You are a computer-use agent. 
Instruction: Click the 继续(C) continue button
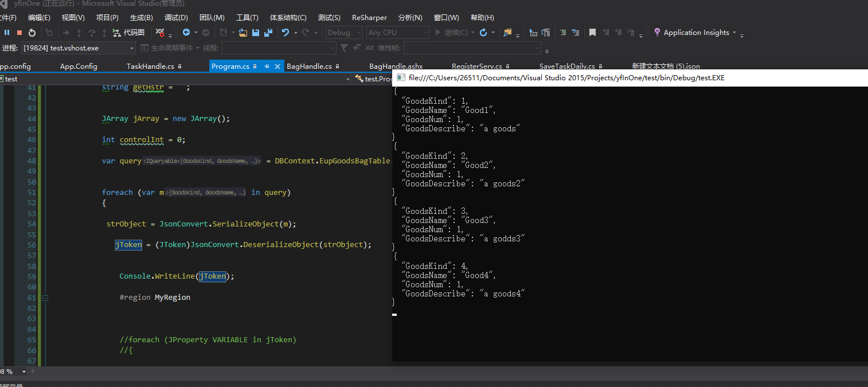tap(452, 33)
